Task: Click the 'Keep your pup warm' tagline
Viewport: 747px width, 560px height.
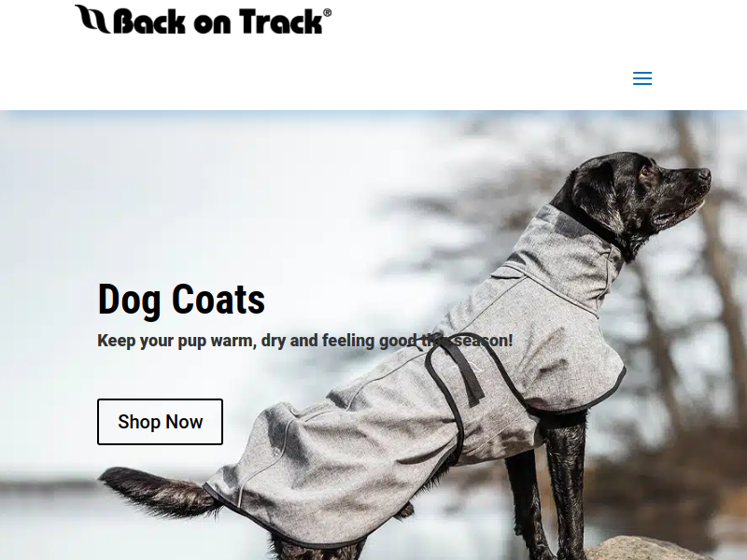Action: pyautogui.click(x=305, y=341)
